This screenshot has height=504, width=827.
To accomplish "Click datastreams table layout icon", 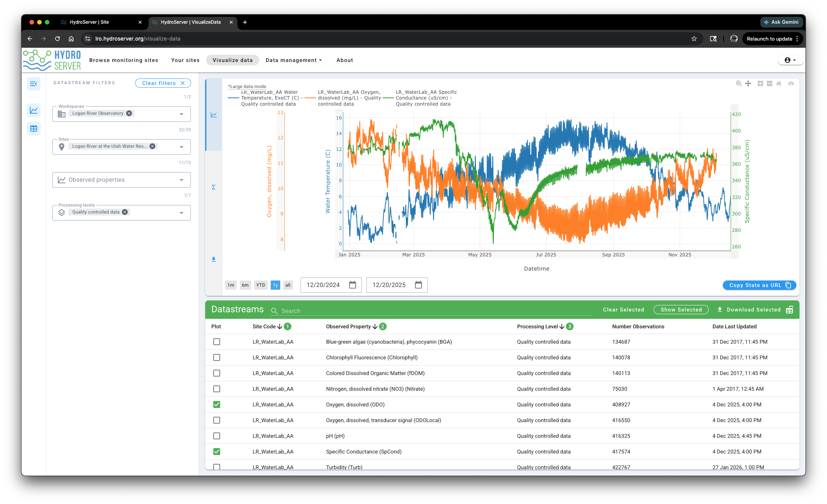I will [x=790, y=310].
